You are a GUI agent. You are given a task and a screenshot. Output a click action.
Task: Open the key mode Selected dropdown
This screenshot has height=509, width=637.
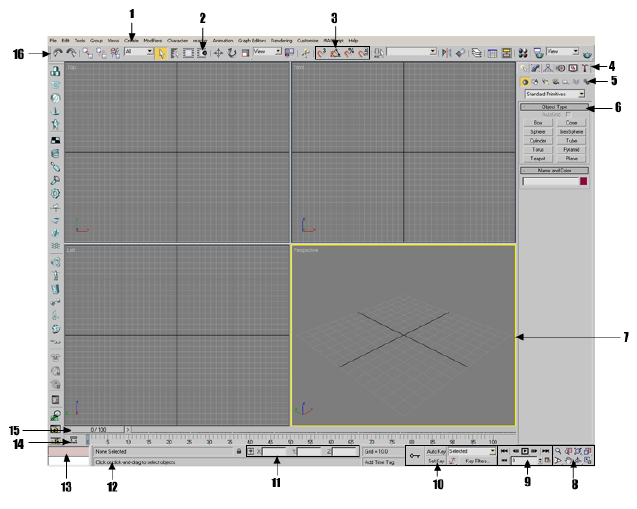pyautogui.click(x=472, y=451)
